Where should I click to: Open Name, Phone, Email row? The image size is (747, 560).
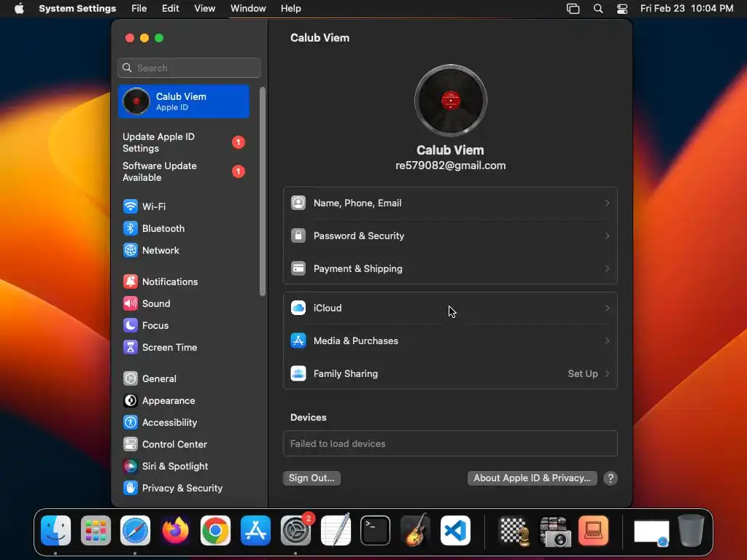click(x=450, y=203)
